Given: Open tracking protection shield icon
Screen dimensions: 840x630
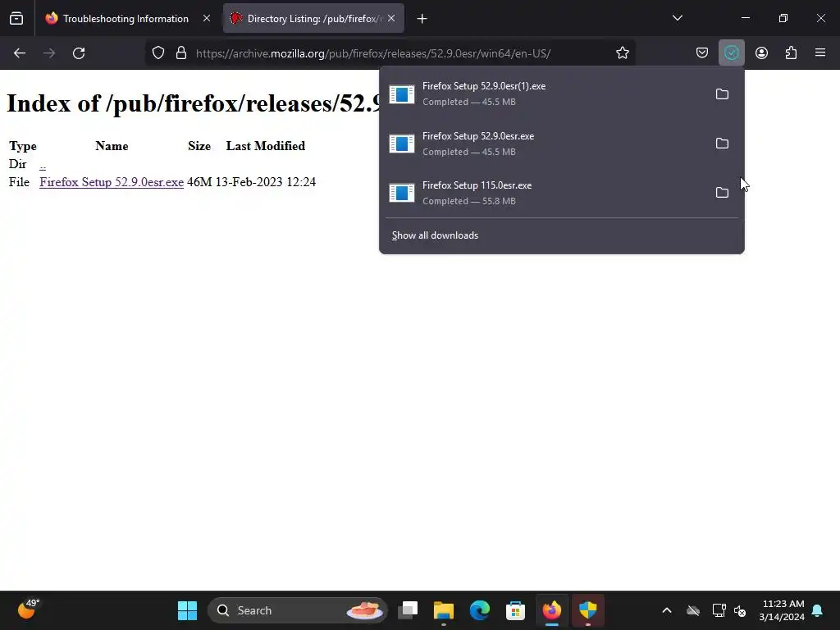Looking at the screenshot, I should (x=158, y=53).
